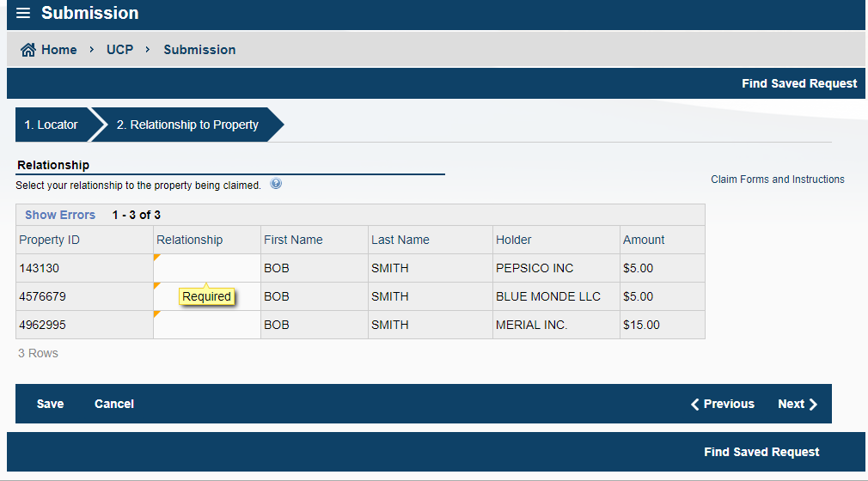This screenshot has height=481, width=868.
Task: Click the bottom Find Saved Request link
Action: pos(761,452)
